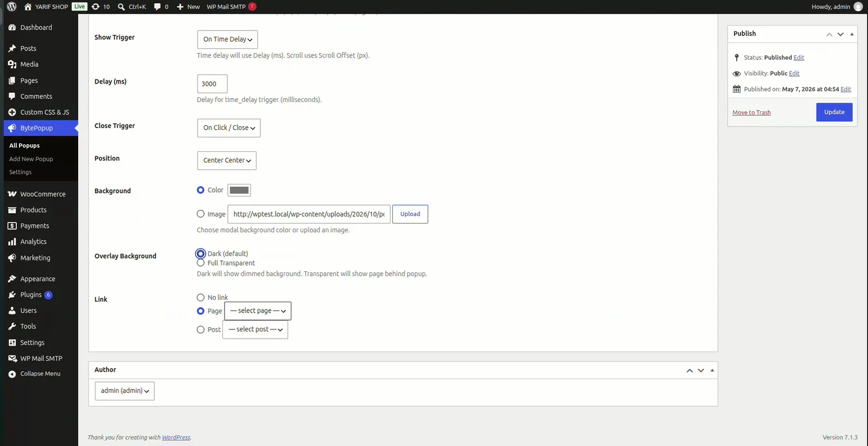Viewport: 868px width, 446px height.
Task: Open the Position Center Center dropdown
Action: tap(227, 160)
